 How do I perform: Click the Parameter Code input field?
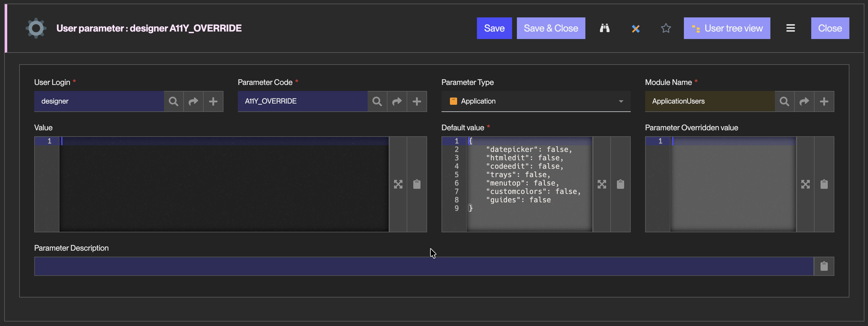point(302,101)
